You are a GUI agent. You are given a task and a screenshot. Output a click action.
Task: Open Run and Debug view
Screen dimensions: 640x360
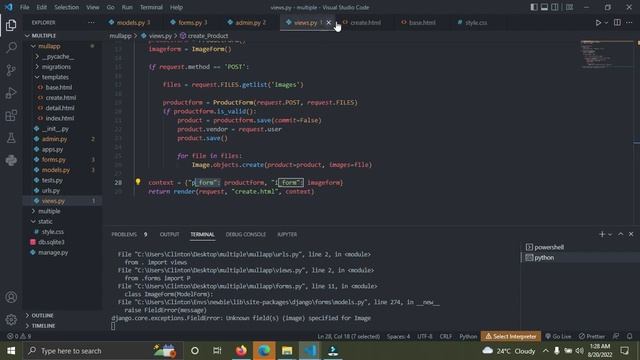click(x=11, y=93)
